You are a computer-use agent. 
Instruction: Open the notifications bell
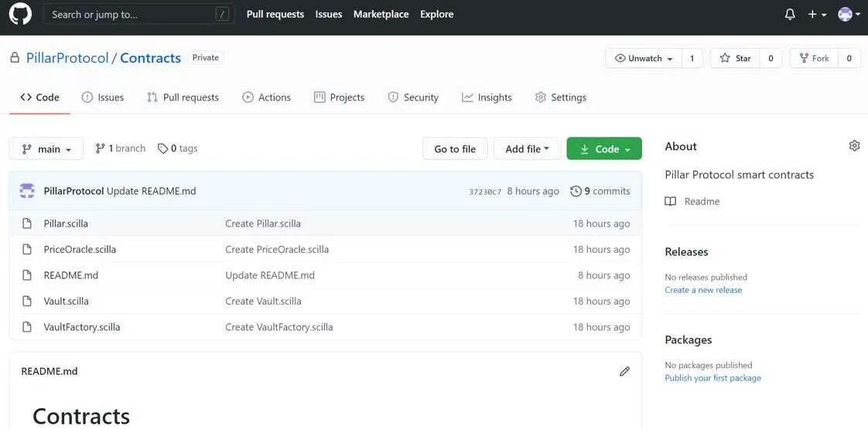[790, 14]
